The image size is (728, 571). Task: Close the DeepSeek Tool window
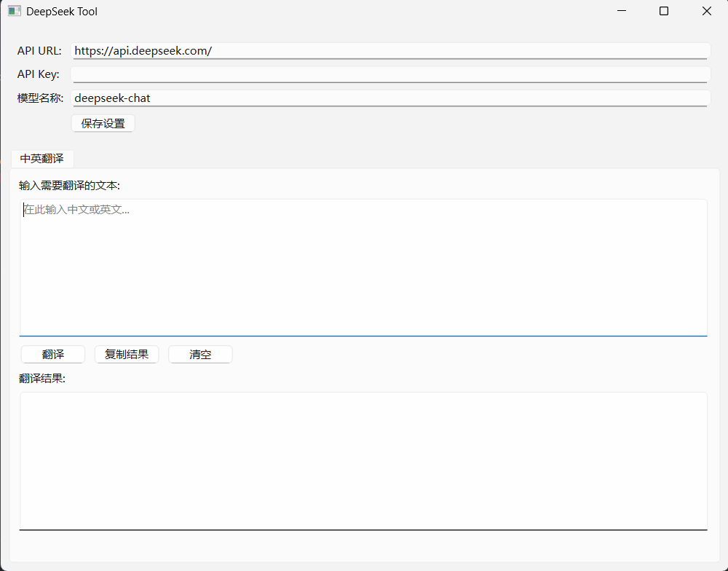[707, 11]
